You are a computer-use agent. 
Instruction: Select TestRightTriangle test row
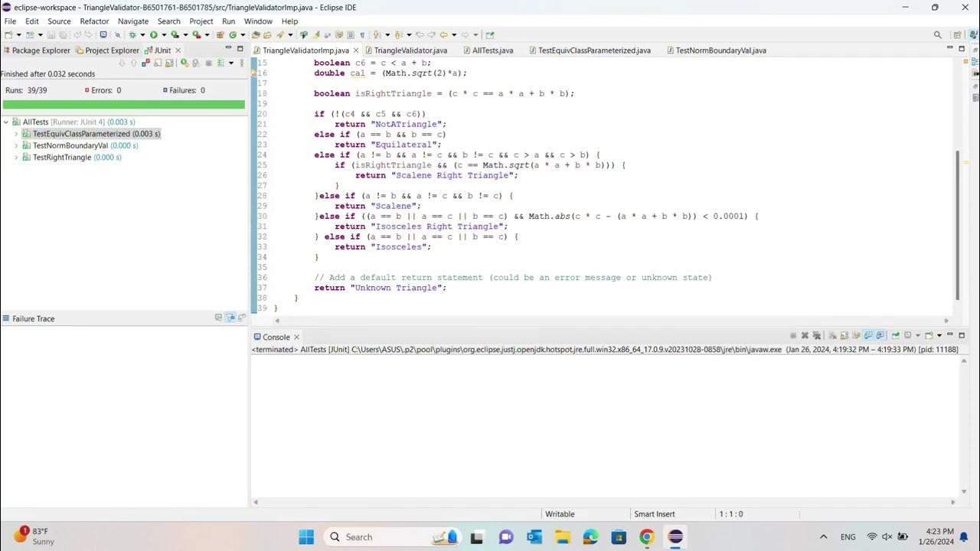tap(71, 158)
